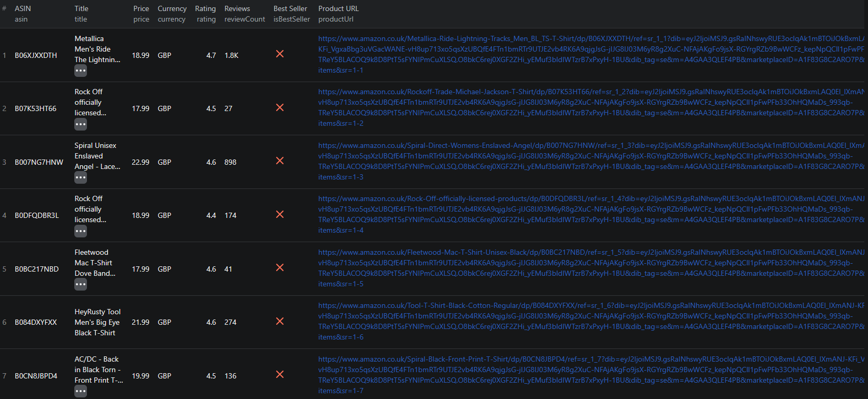Click ellipsis button under Spiral Unisex Enslaved Angel
Viewport: 868px width, 399px height.
[x=80, y=177]
